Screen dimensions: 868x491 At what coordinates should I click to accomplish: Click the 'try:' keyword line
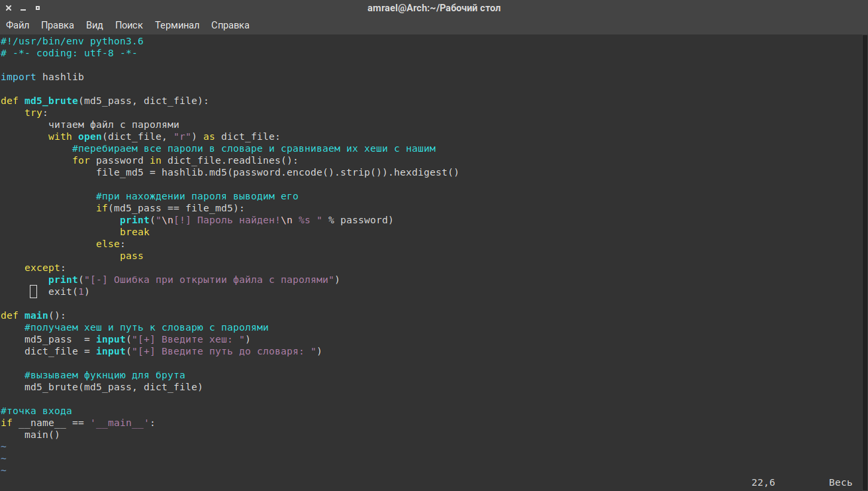point(36,113)
